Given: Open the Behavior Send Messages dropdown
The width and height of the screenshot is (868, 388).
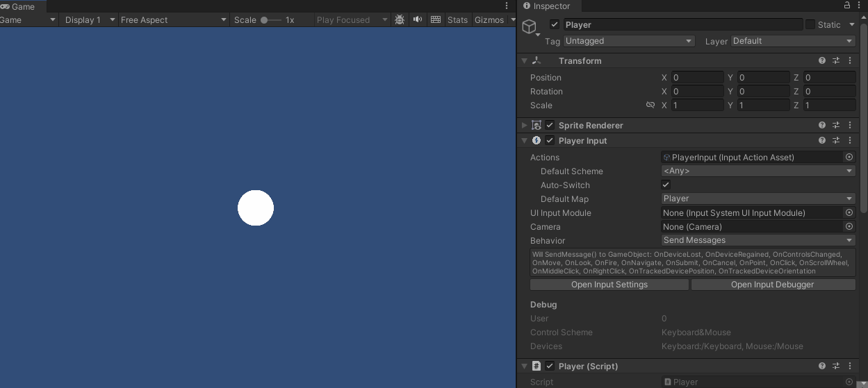Looking at the screenshot, I should [x=758, y=240].
